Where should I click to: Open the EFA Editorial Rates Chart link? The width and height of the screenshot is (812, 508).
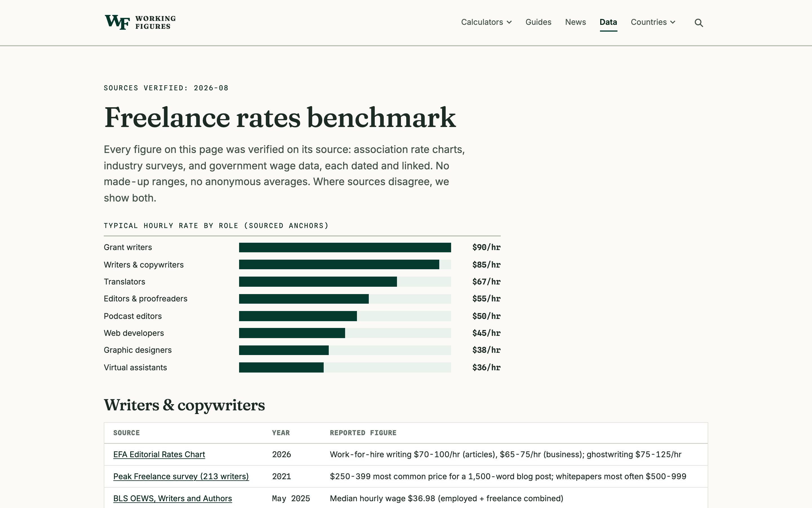coord(159,454)
